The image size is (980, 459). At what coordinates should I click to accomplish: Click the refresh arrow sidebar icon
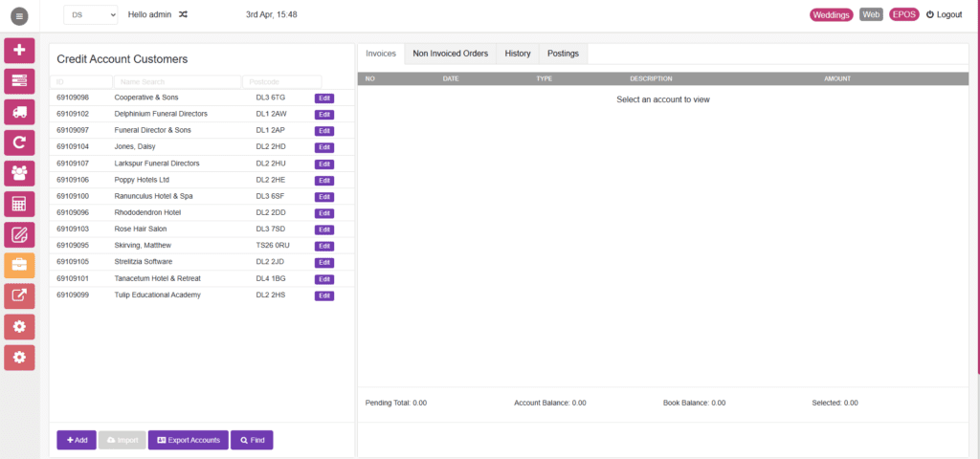point(19,142)
